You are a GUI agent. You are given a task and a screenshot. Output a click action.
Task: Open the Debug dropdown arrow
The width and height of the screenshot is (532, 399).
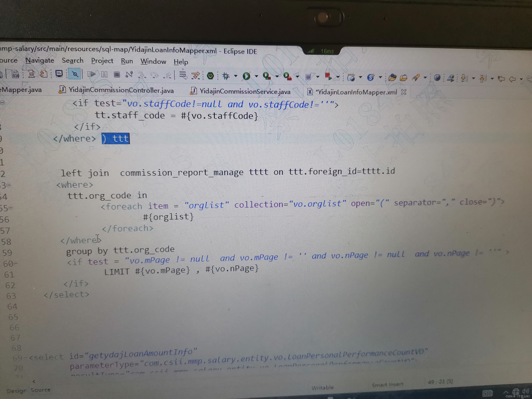click(x=236, y=76)
